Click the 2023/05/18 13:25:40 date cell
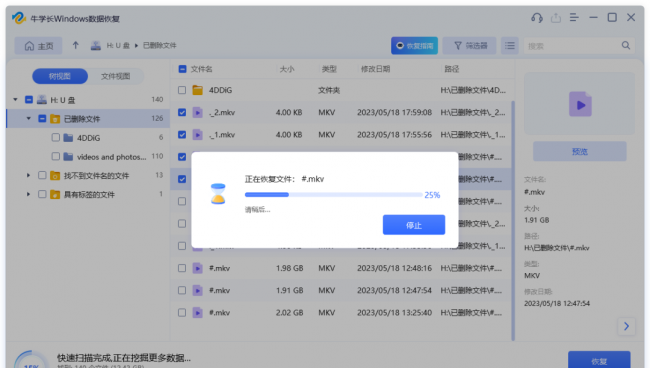The height and width of the screenshot is (368, 650). [394, 312]
